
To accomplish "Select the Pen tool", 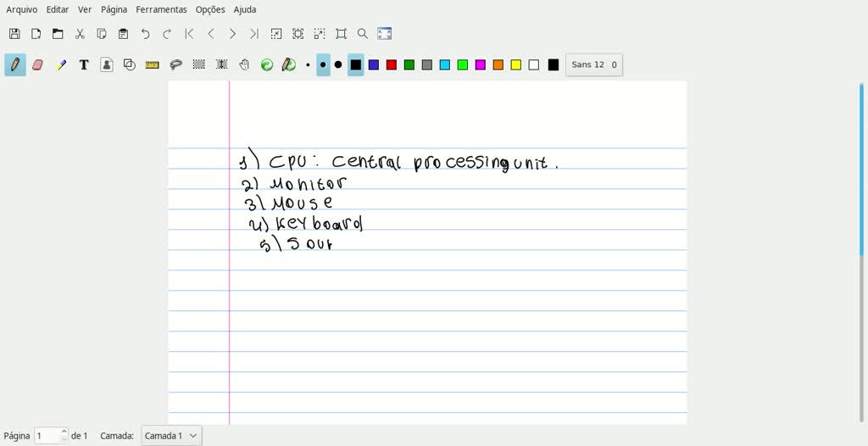I will [15, 64].
